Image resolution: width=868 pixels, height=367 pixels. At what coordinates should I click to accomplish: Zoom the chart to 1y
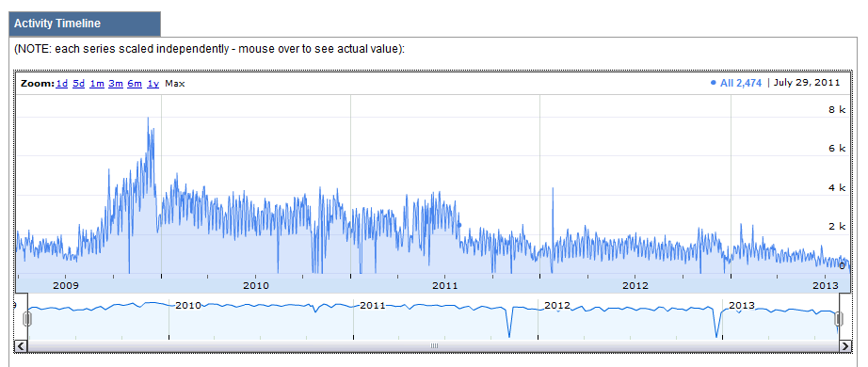point(153,84)
